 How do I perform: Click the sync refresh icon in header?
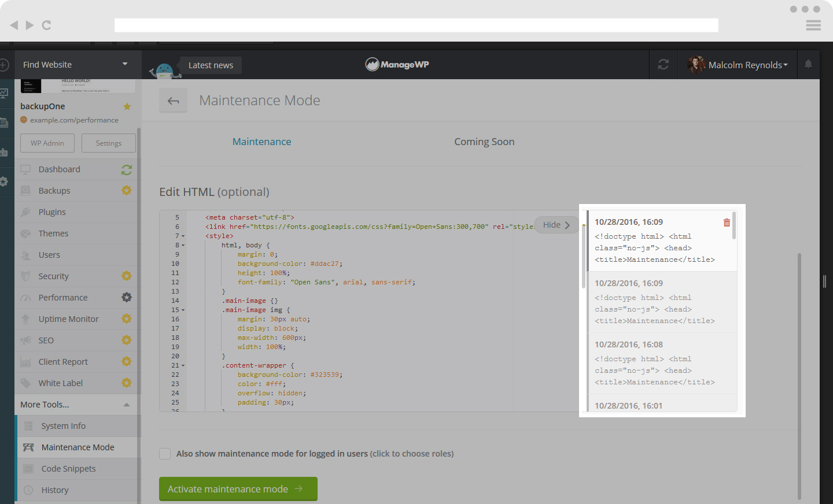(x=664, y=65)
